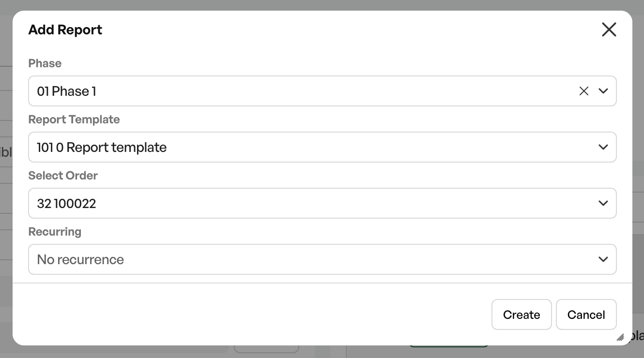Click the Phase field label
The image size is (644, 358).
point(45,63)
